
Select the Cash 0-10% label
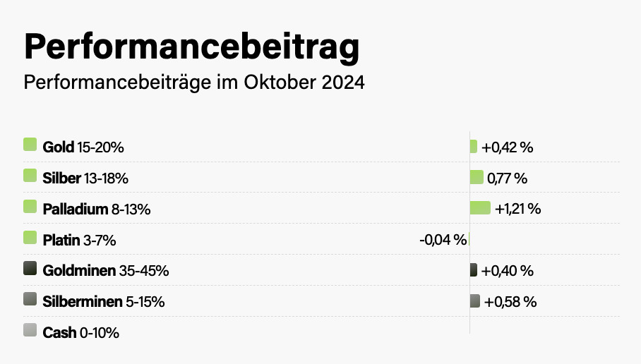81,333
